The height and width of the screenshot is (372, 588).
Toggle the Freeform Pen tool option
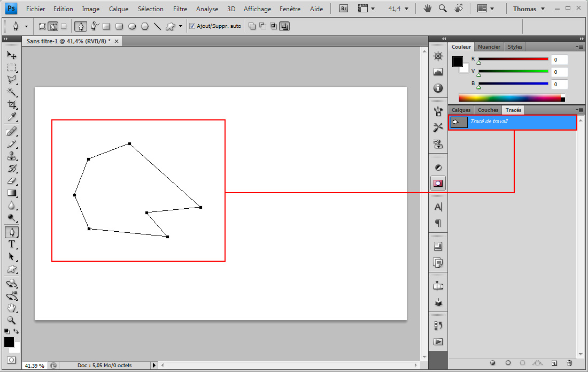pos(94,26)
